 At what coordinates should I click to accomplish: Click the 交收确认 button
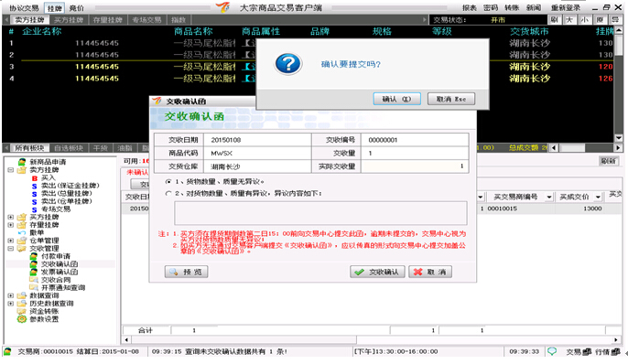pos(377,272)
